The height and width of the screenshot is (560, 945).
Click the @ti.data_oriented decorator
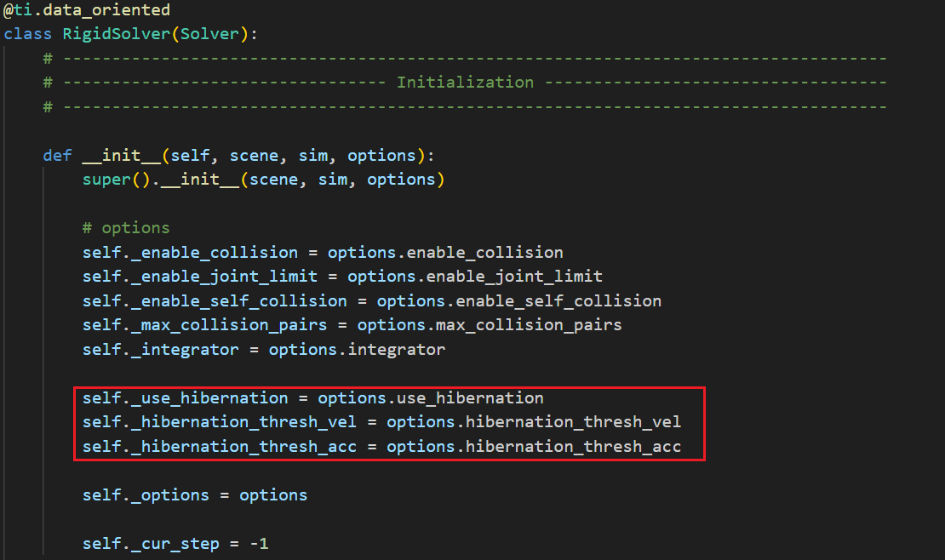click(87, 10)
